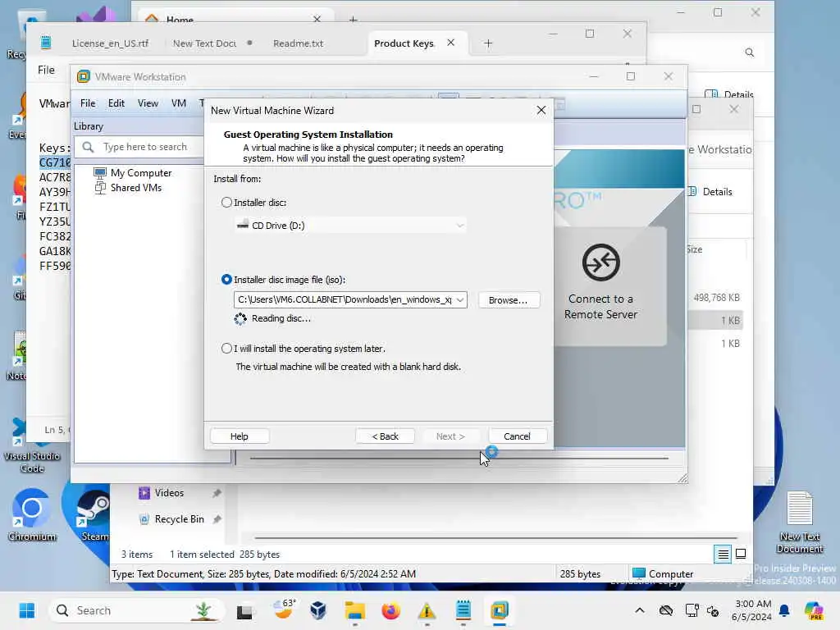The height and width of the screenshot is (630, 840).
Task: Open Videos in File Explorer sidebar
Action: point(169,493)
